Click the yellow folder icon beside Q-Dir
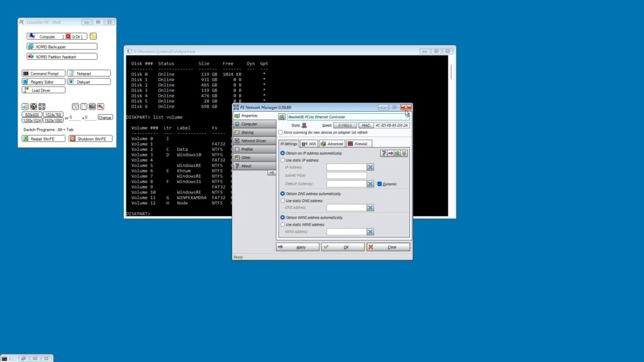The height and width of the screenshot is (362, 644). (93, 36)
